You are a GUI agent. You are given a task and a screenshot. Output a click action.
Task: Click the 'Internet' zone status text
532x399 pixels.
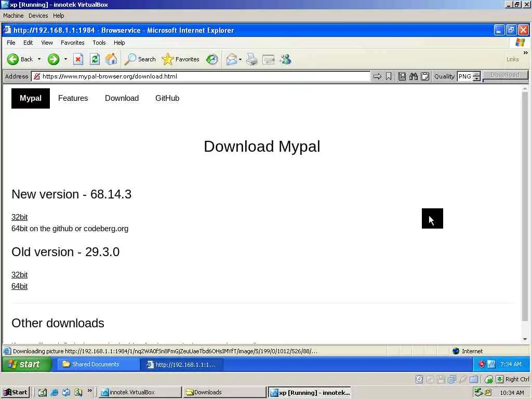[x=472, y=351]
